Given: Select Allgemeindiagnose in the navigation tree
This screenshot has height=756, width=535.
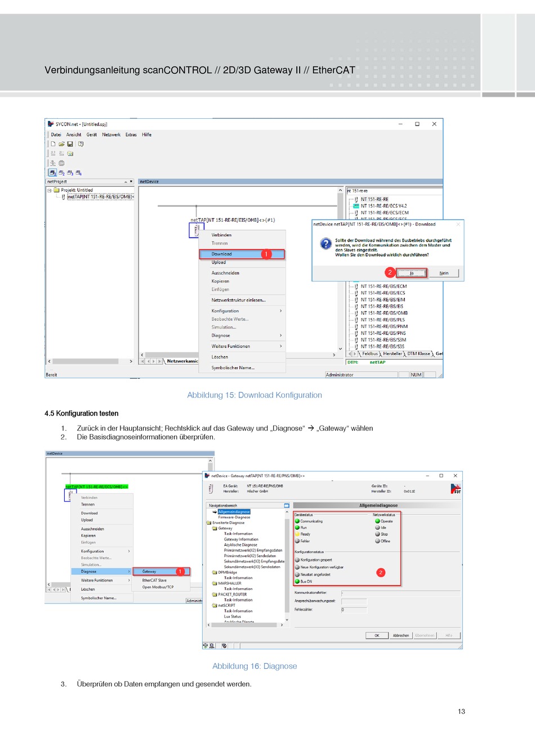Looking at the screenshot, I should click(x=234, y=512).
